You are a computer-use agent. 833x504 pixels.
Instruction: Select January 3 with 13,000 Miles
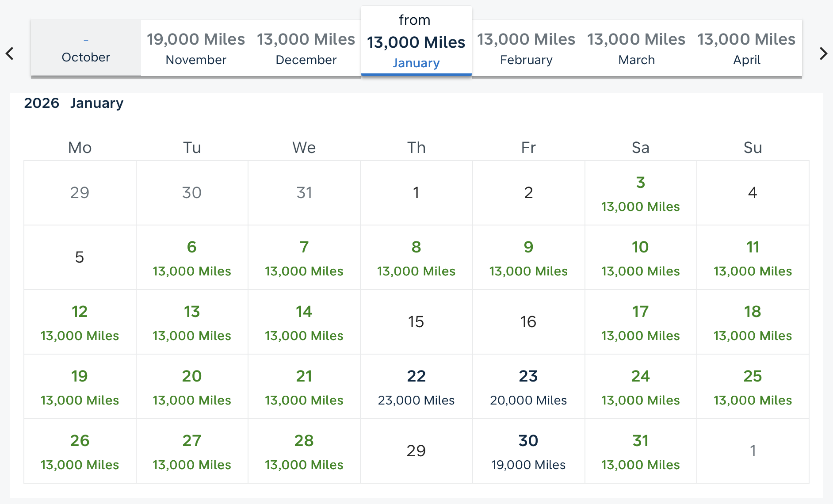click(x=640, y=193)
